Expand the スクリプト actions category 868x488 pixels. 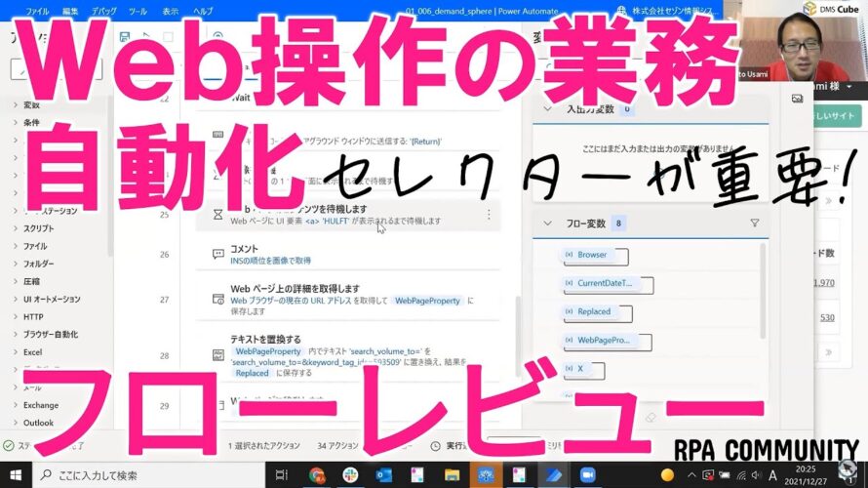[x=16, y=228]
